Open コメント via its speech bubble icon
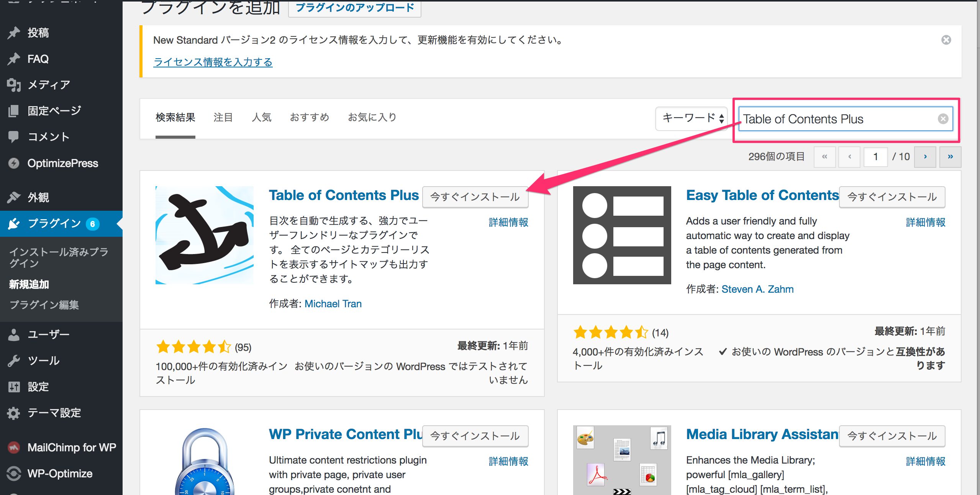 [14, 137]
